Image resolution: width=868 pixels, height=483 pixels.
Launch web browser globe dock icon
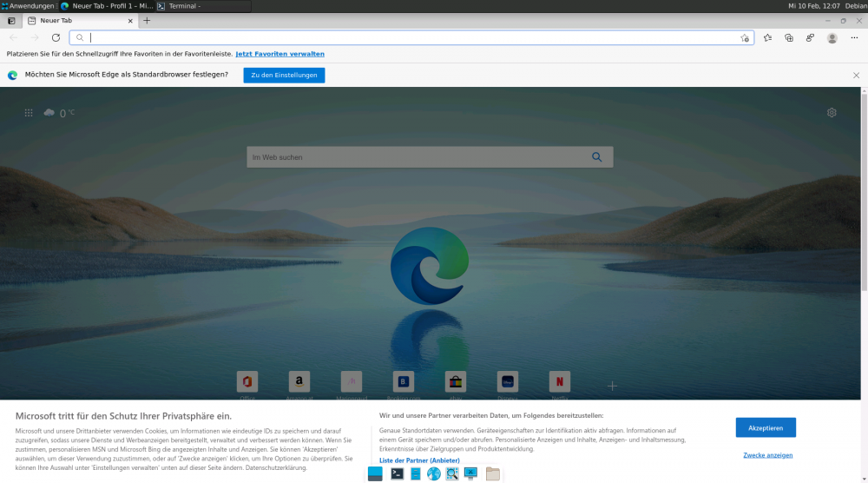[433, 473]
